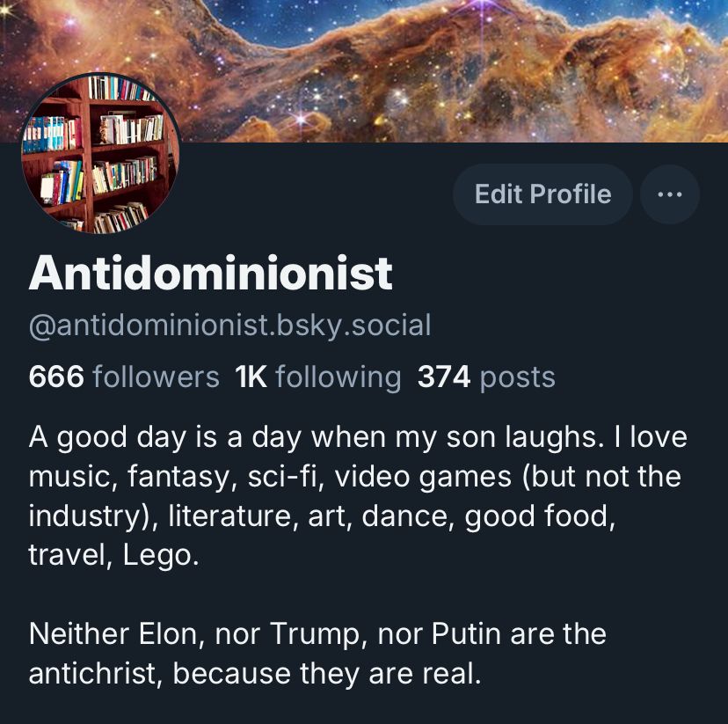Viewport: 728px width, 724px height.
Task: Click the word 'posts' label
Action: [518, 378]
